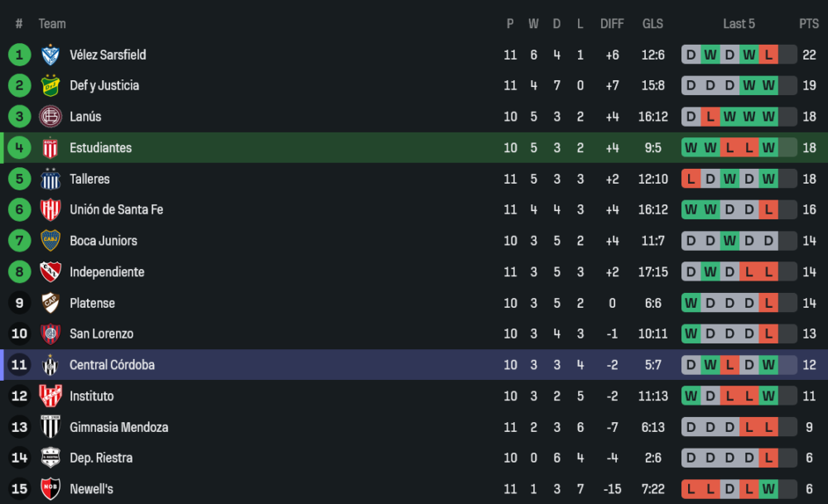Click the Gimnasia Mendoza team name

click(x=118, y=428)
